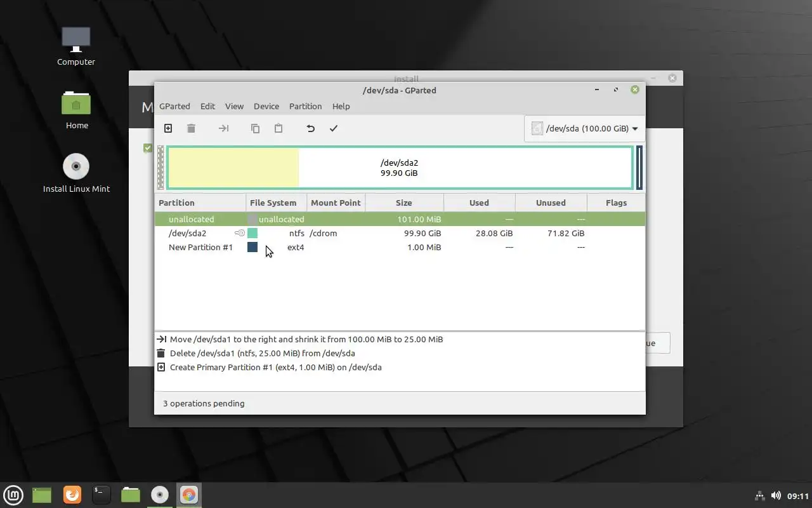The image size is (812, 508).
Task: Click the File System column header
Action: 277,203
